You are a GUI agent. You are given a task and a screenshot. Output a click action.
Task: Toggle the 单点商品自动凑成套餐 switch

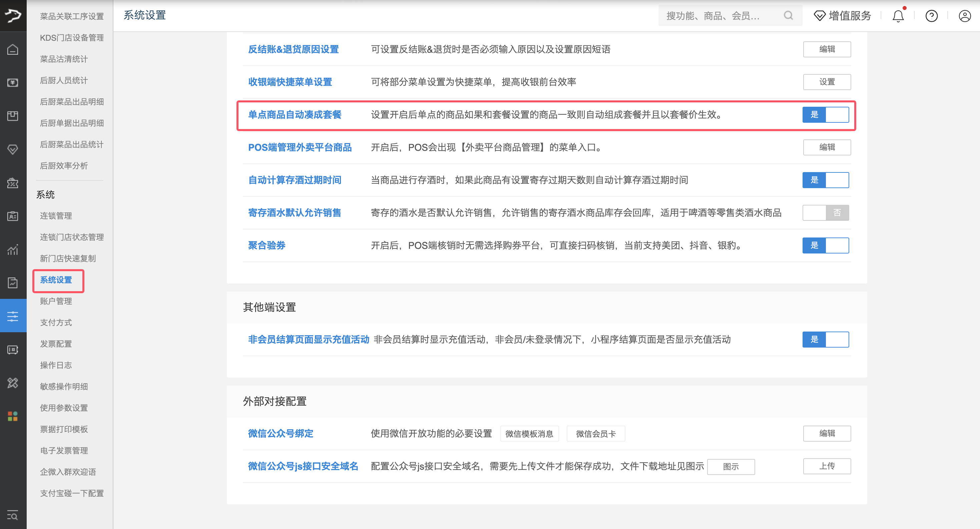click(826, 114)
